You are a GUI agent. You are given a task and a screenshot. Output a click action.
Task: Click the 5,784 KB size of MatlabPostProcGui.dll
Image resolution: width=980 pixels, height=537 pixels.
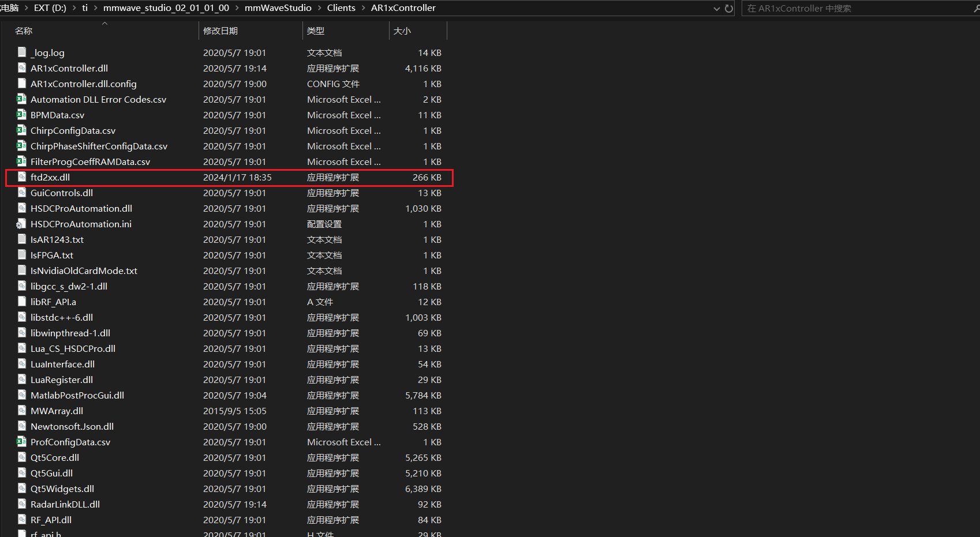pyautogui.click(x=423, y=395)
